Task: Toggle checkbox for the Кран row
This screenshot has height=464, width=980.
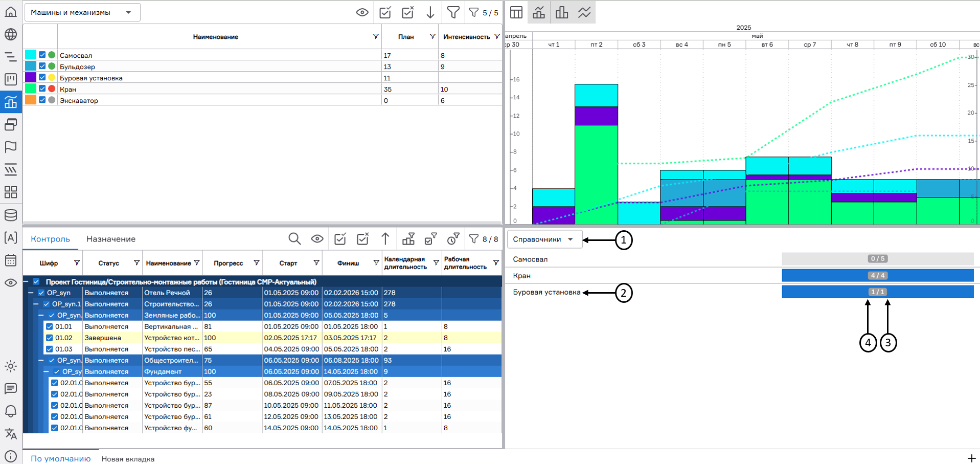Action: click(42, 89)
